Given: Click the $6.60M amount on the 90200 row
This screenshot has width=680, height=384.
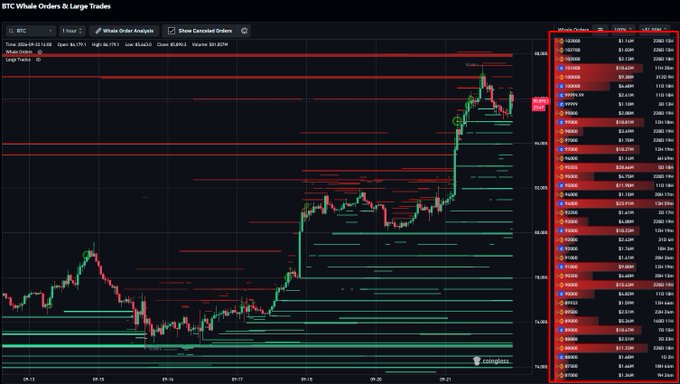Looking at the screenshot, I should click(626, 276).
